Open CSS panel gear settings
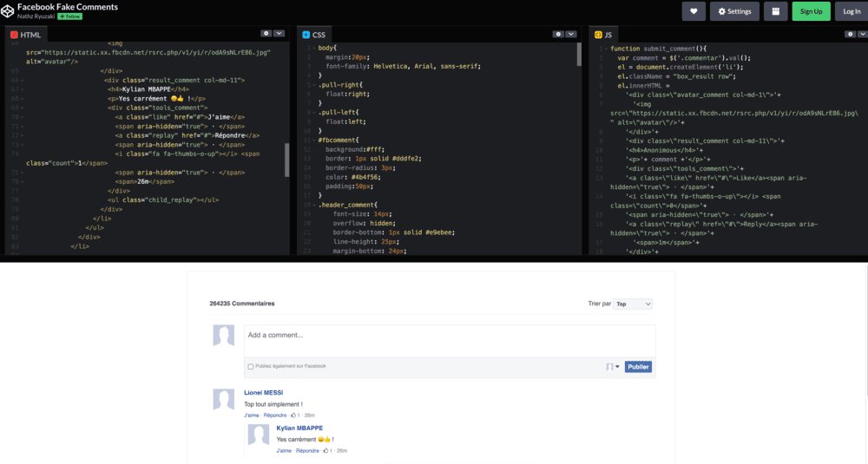868x464 pixels. coord(558,35)
